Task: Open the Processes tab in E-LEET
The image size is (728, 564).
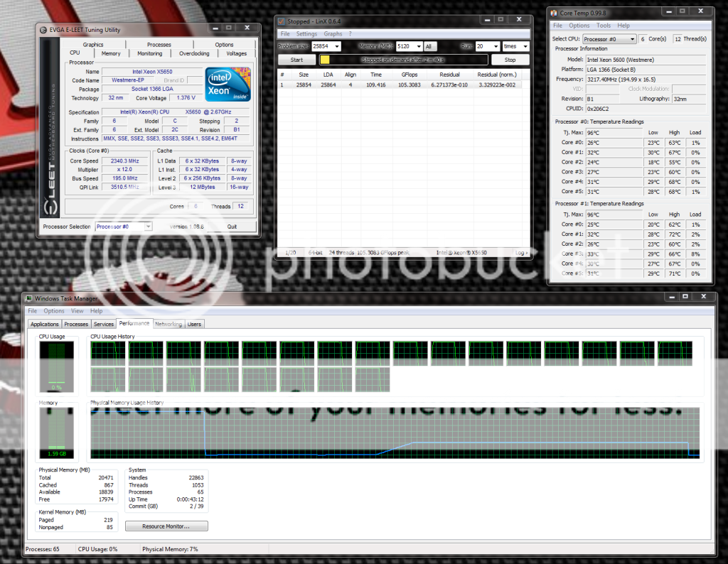Action: tap(159, 45)
